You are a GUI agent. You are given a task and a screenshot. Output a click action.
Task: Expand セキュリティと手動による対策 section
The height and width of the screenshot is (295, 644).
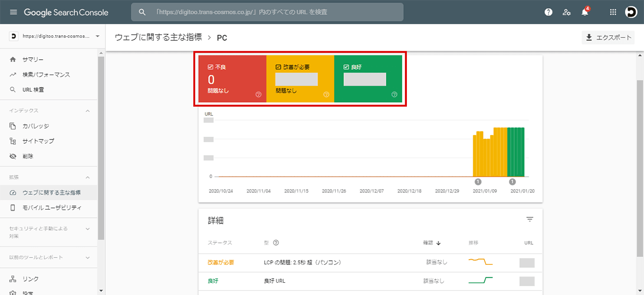[x=87, y=229]
